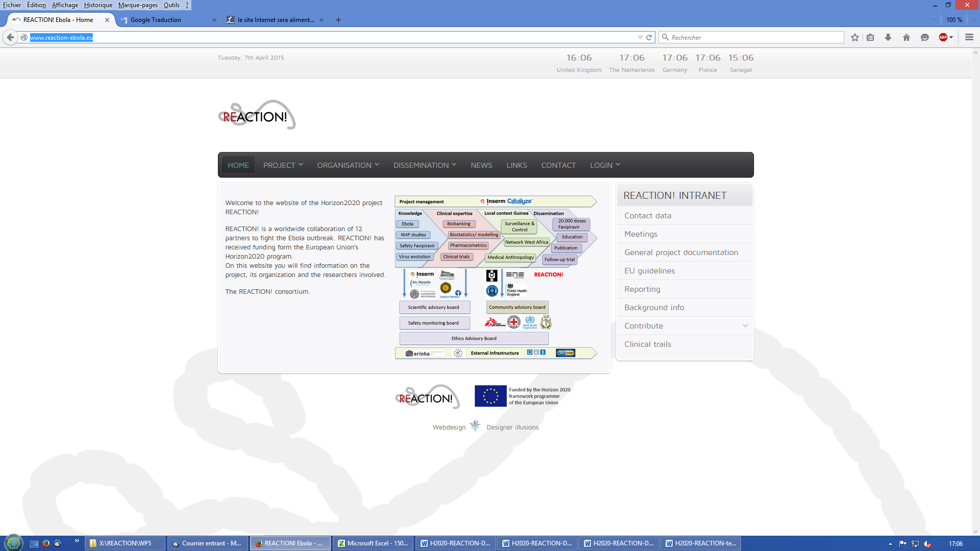Open General project documentation link

681,253
